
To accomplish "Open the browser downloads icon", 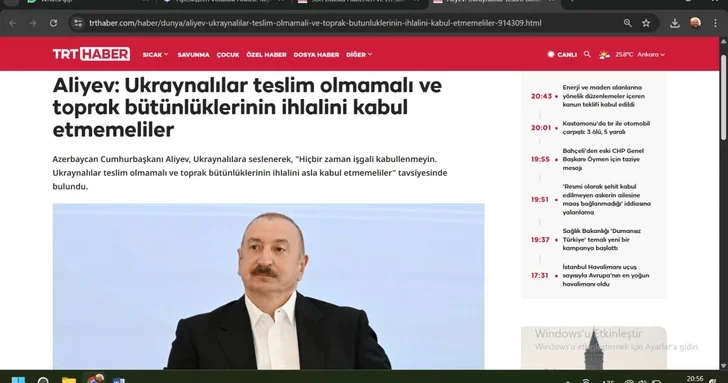I will tap(675, 23).
